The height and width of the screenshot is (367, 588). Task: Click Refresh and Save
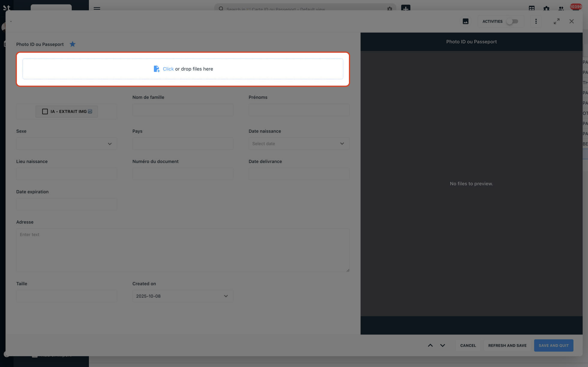tap(507, 345)
